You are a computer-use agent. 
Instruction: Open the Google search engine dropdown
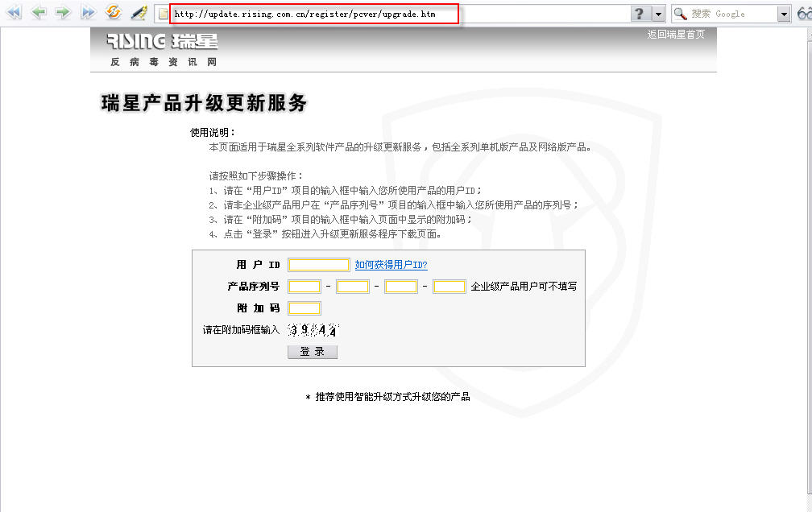coord(784,14)
